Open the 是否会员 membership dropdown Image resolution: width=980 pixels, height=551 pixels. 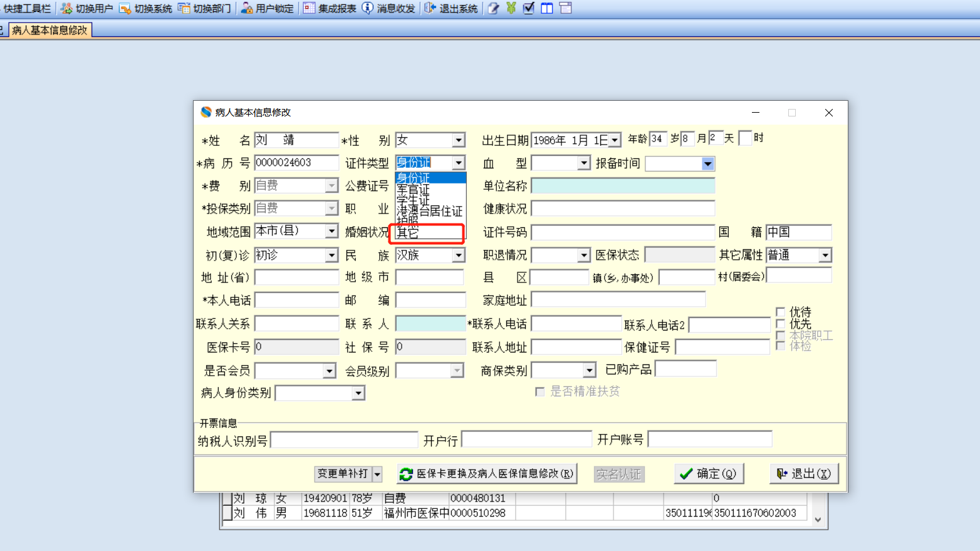point(330,371)
